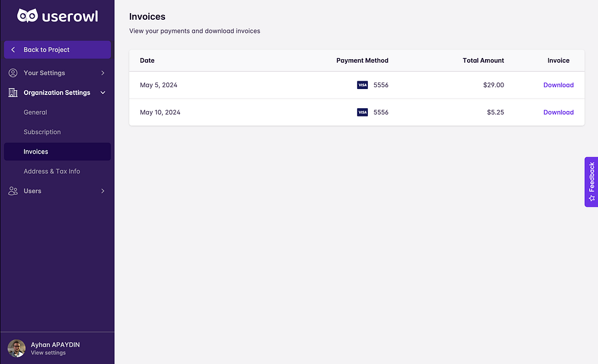Viewport: 598px width, 364px height.
Task: Click the Visa card icon for May 10
Action: tap(362, 112)
